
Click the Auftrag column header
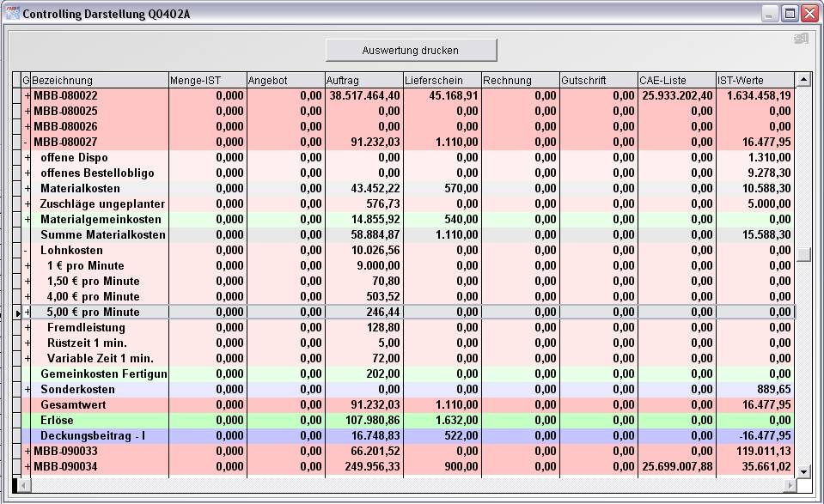coord(363,80)
